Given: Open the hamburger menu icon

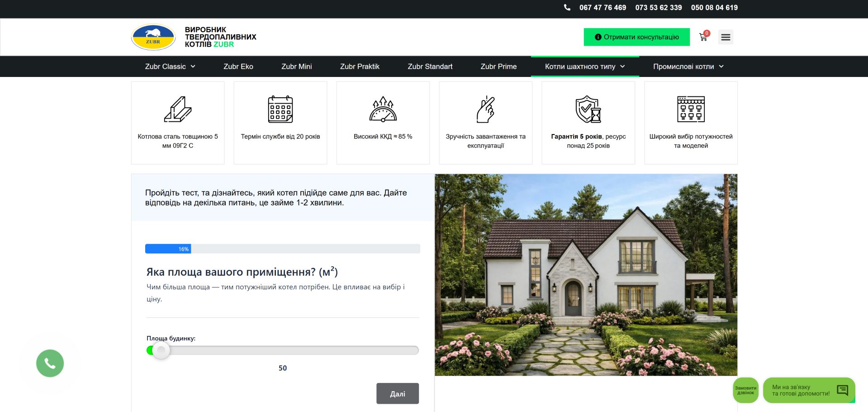Looking at the screenshot, I should pos(726,37).
